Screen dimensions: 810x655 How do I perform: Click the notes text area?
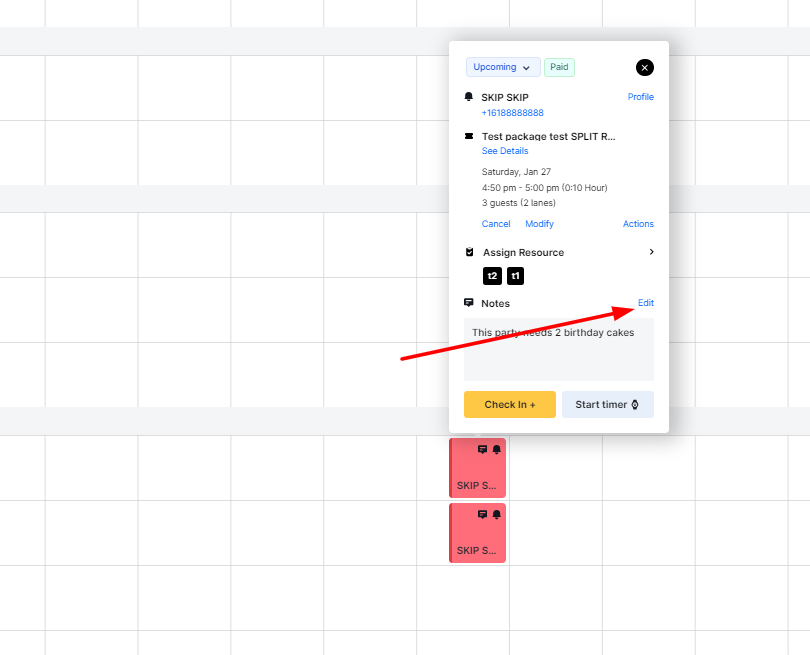coord(558,350)
